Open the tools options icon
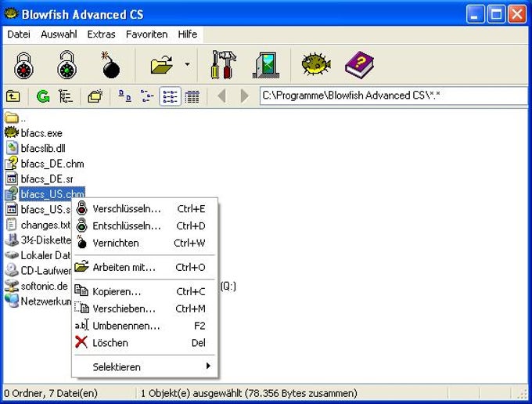 224,65
